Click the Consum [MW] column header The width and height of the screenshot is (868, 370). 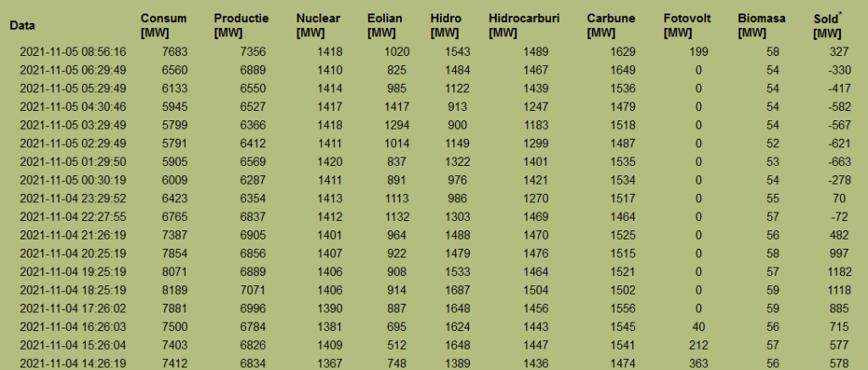(164, 25)
